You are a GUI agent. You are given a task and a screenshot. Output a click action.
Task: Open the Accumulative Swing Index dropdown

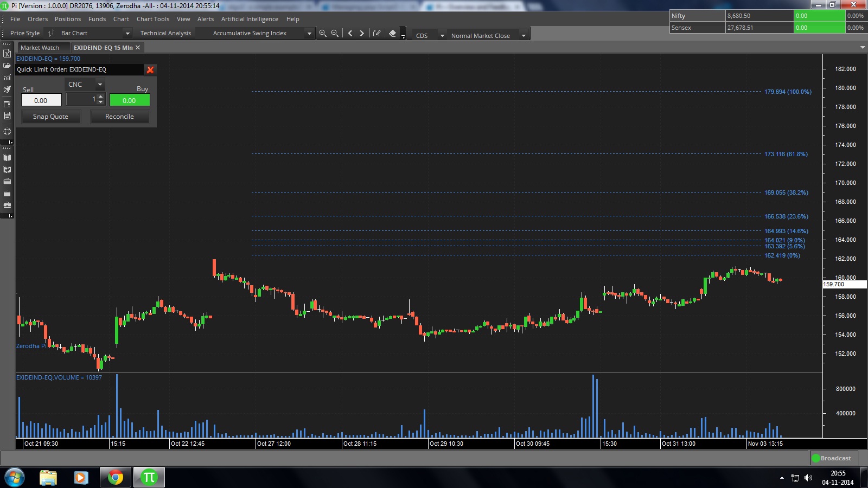(309, 33)
